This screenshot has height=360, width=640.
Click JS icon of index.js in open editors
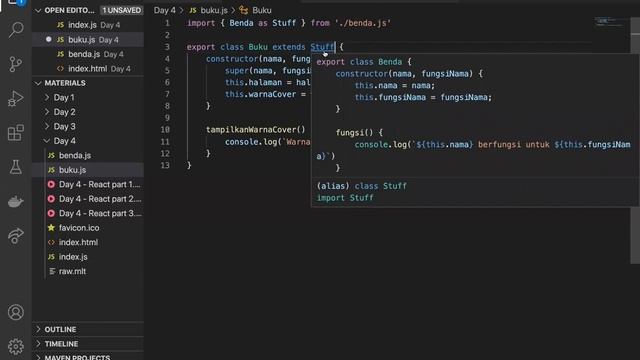[60, 25]
